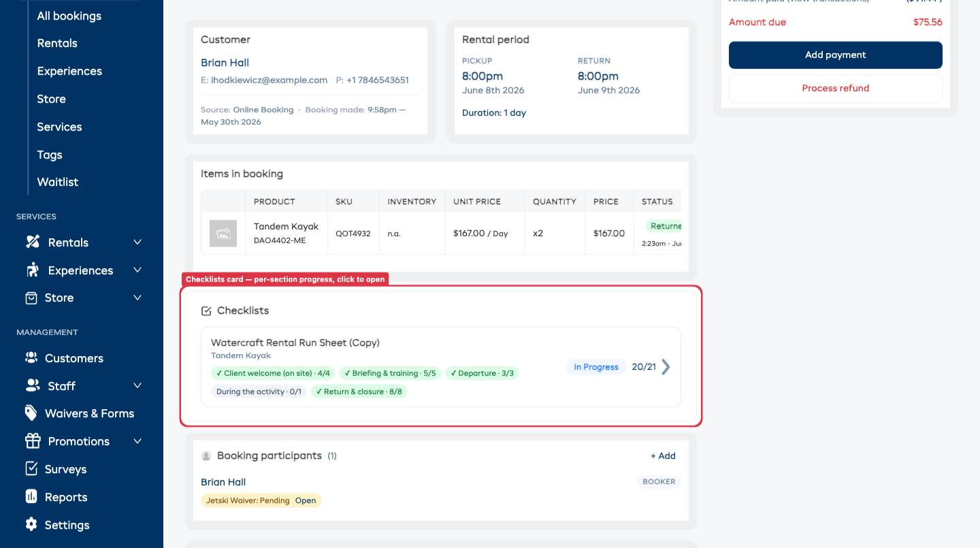Open the Waitlist sidebar item
Image resolution: width=980 pixels, height=548 pixels.
58,182
